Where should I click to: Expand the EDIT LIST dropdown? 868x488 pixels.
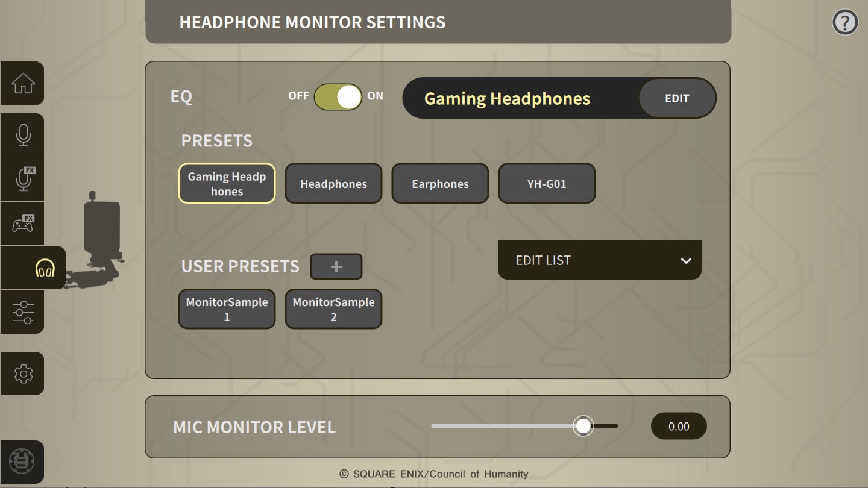(599, 260)
